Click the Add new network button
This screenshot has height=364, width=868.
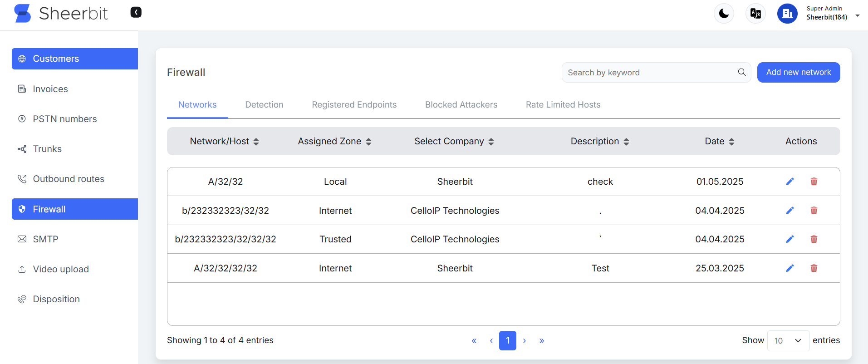click(798, 73)
